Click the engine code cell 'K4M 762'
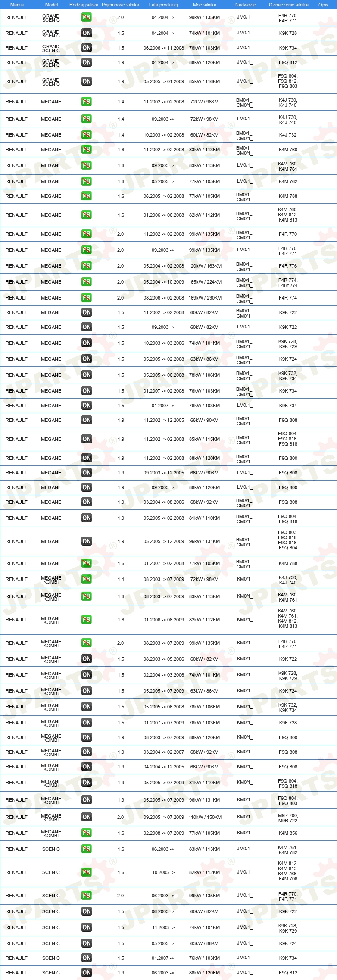The image size is (337, 980). (x=288, y=181)
